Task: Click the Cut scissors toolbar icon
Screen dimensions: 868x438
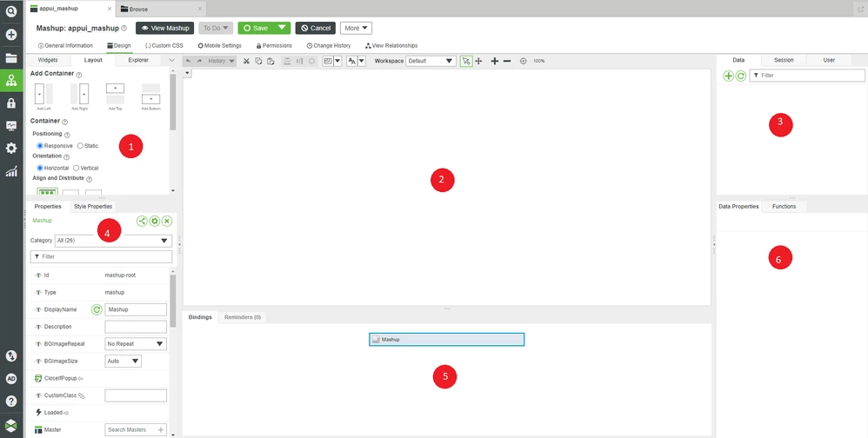Action: (246, 61)
